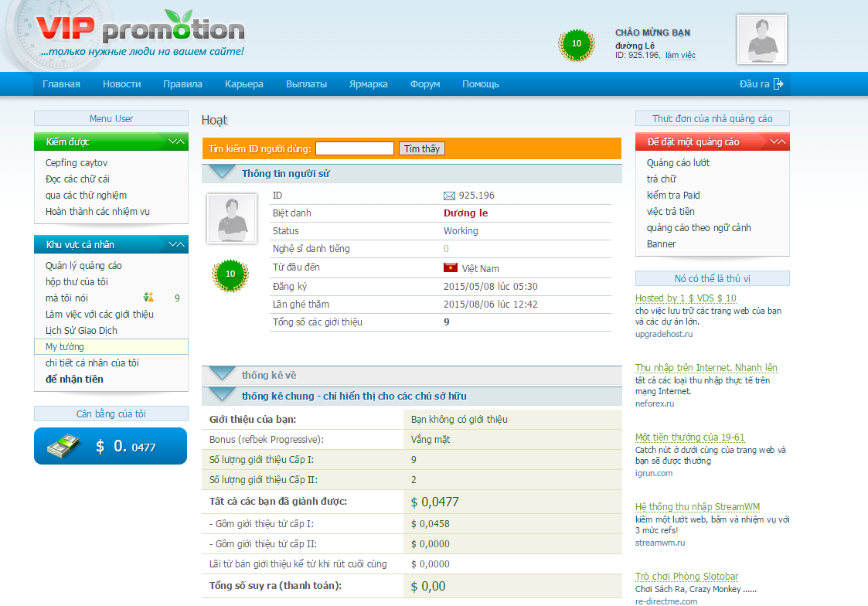Collapse the Khu vực cá nhân section
868x606 pixels.
[x=176, y=244]
